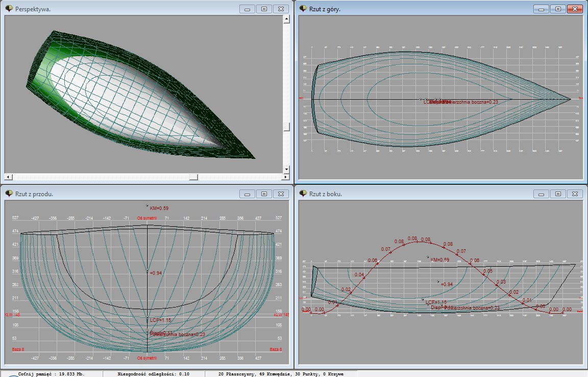Click left arrow on Perspektywa horizontal scrollbar
Image resolution: width=588 pixels, height=377 pixels.
(x=8, y=177)
